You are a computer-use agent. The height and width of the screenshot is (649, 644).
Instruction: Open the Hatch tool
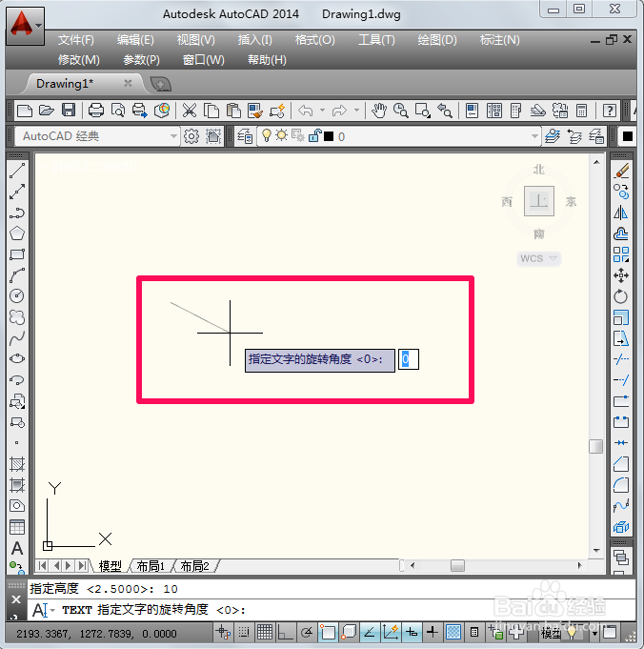[17, 464]
